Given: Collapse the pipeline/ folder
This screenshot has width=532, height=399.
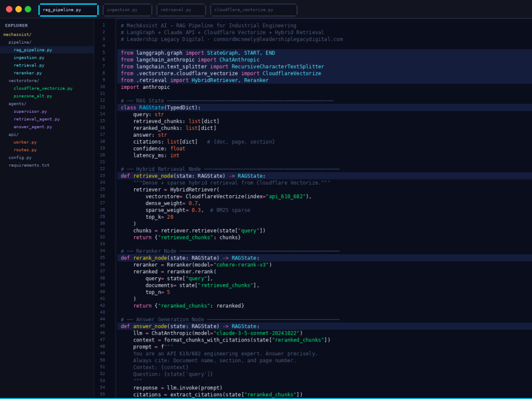Looking at the screenshot, I should [x=20, y=43].
